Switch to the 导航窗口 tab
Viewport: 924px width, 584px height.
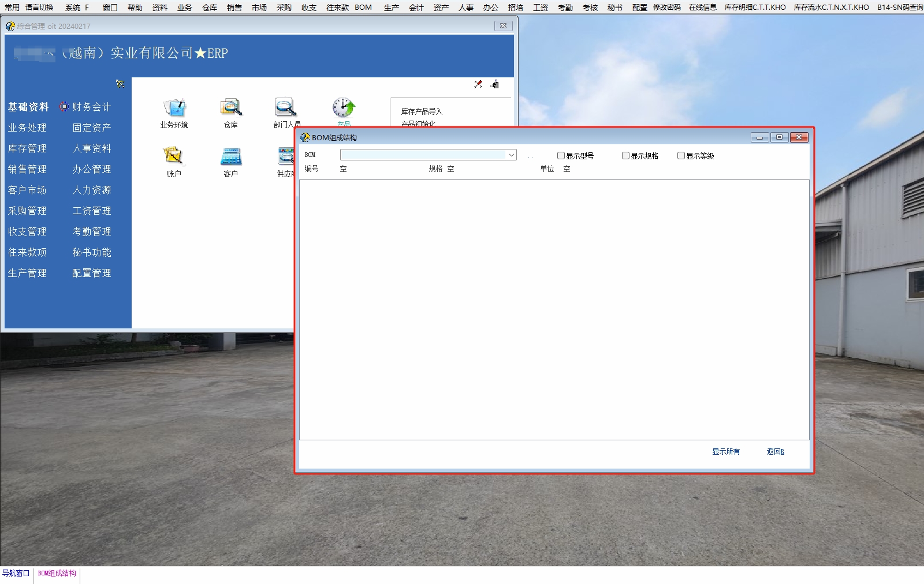(16, 574)
